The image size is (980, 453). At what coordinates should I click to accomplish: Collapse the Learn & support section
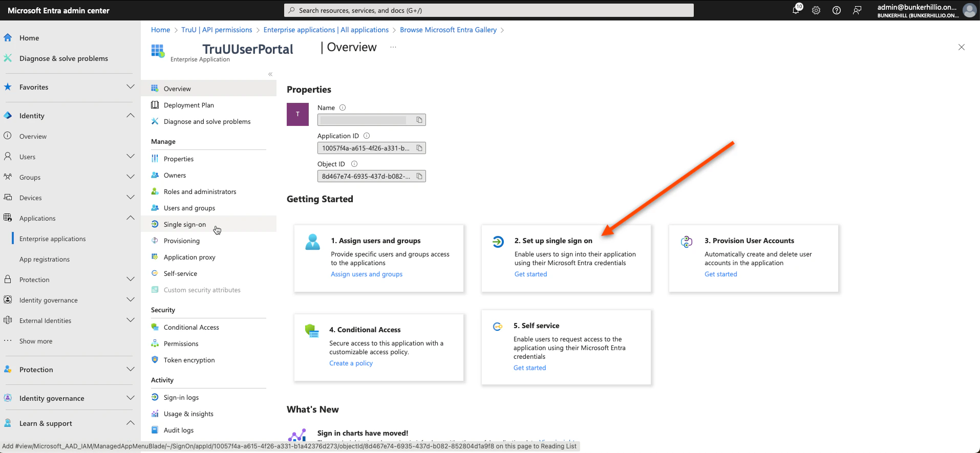click(x=131, y=423)
